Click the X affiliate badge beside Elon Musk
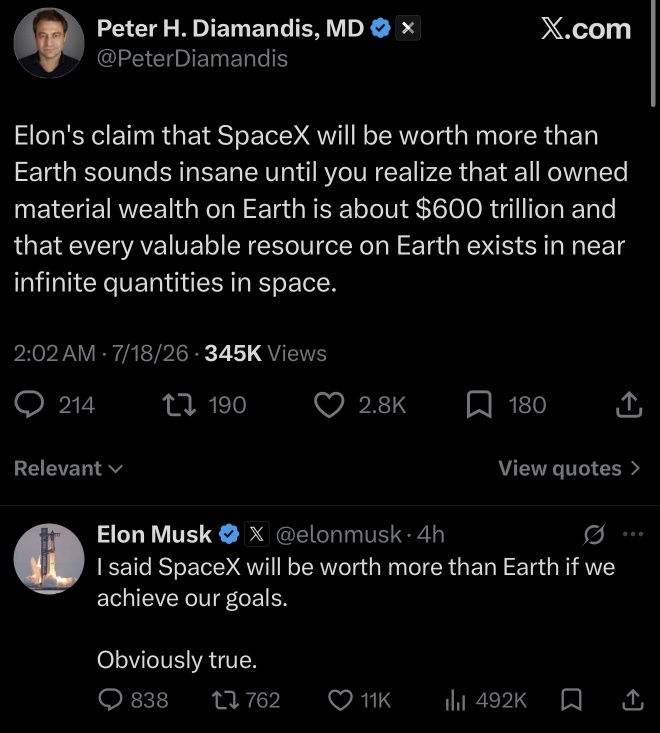 coord(257,534)
